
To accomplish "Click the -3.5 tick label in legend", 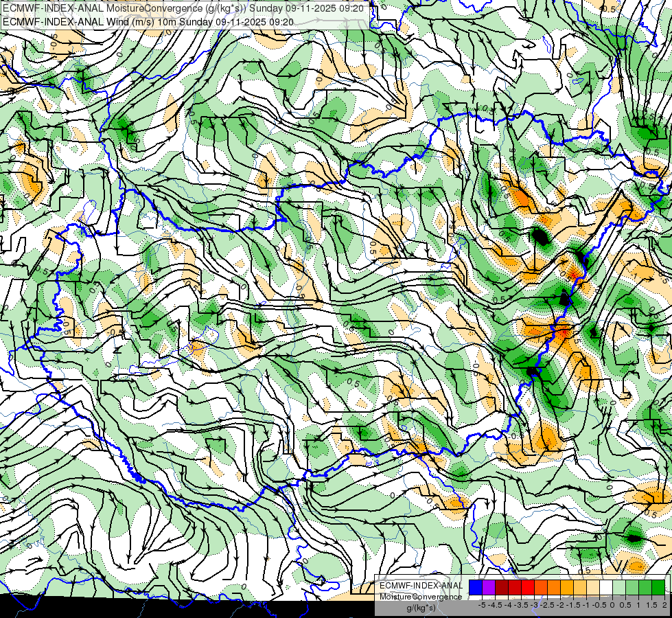I will click(x=521, y=605).
